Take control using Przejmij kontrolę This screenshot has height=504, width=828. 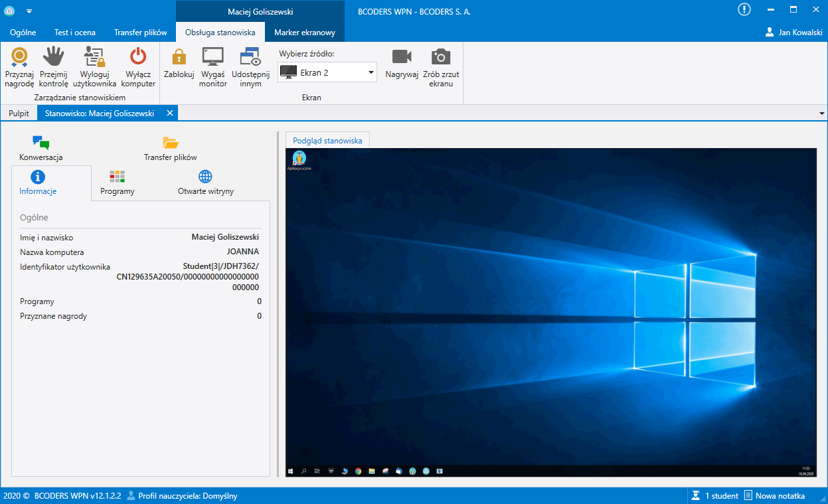click(54, 68)
